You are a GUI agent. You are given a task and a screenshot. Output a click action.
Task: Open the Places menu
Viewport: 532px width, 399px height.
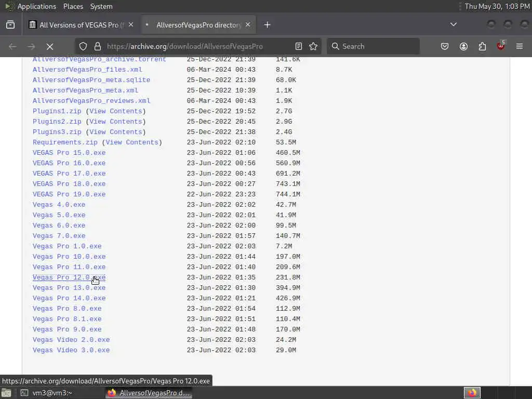[x=73, y=6]
